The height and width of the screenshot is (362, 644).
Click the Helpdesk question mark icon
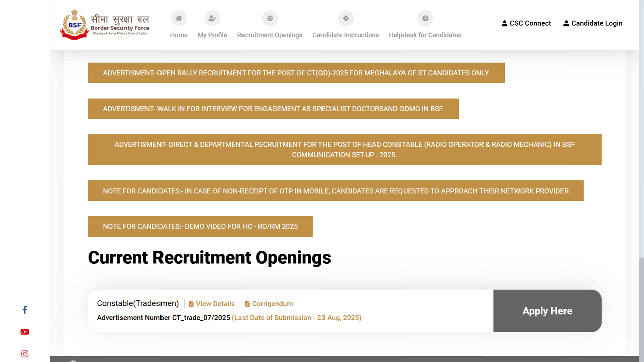[x=425, y=19]
